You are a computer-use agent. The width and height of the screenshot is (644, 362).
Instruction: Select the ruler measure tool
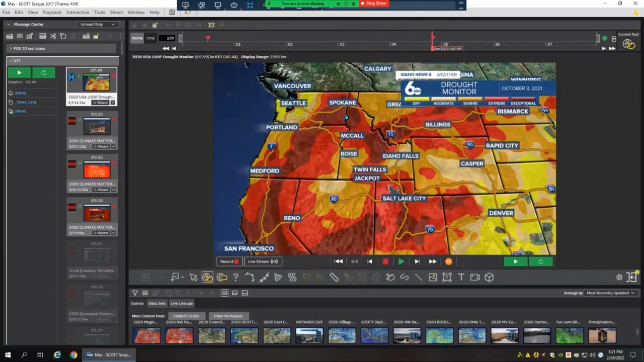click(x=334, y=277)
